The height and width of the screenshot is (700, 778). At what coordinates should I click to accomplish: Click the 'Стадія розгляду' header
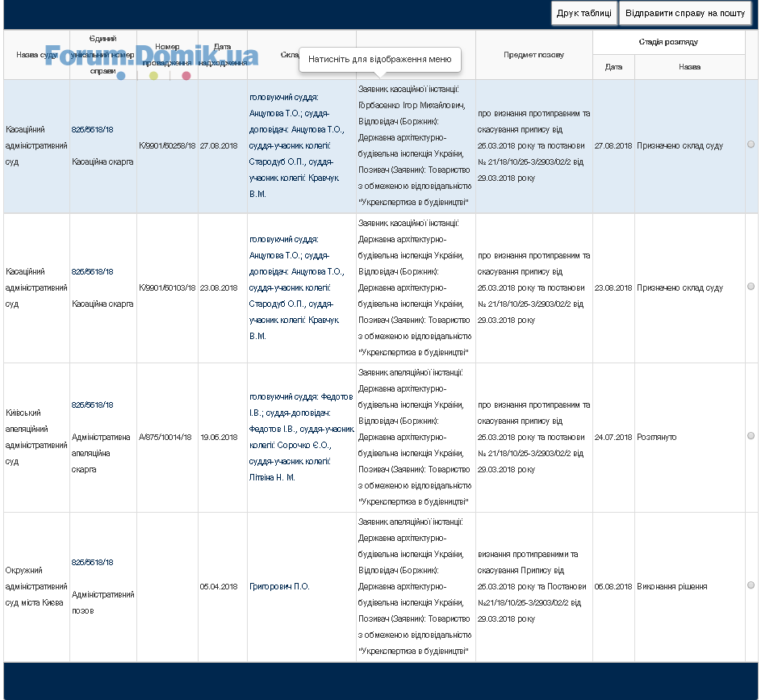[x=668, y=42]
